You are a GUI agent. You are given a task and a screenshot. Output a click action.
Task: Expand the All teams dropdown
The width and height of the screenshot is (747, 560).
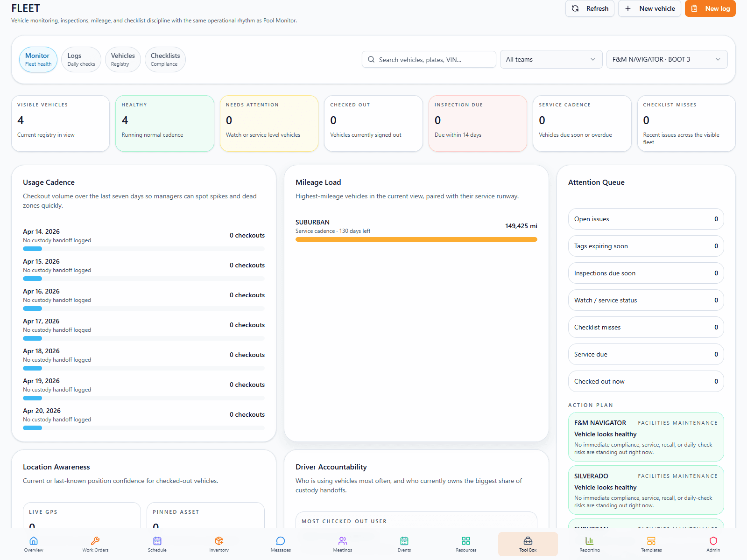coord(550,59)
